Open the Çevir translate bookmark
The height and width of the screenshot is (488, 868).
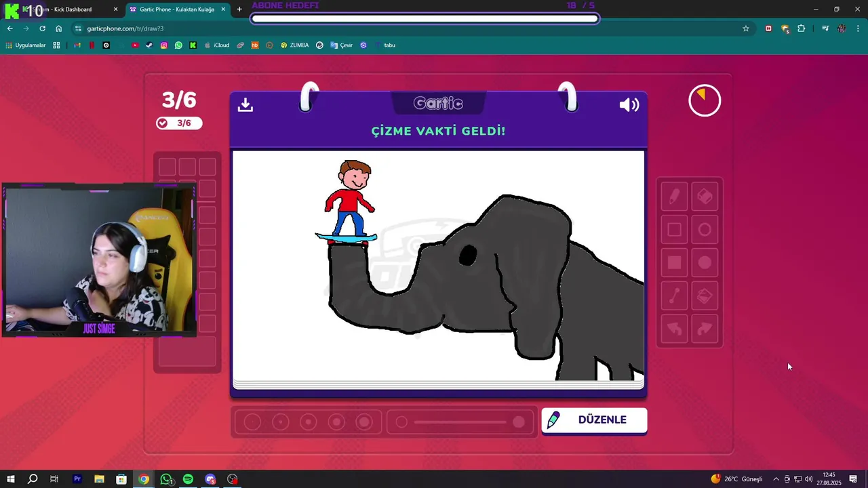coord(341,45)
